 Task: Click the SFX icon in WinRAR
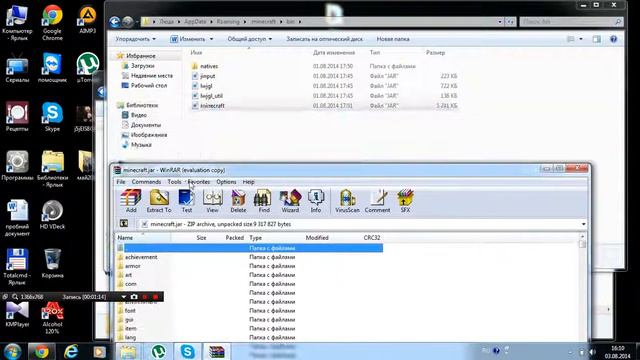pos(405,201)
